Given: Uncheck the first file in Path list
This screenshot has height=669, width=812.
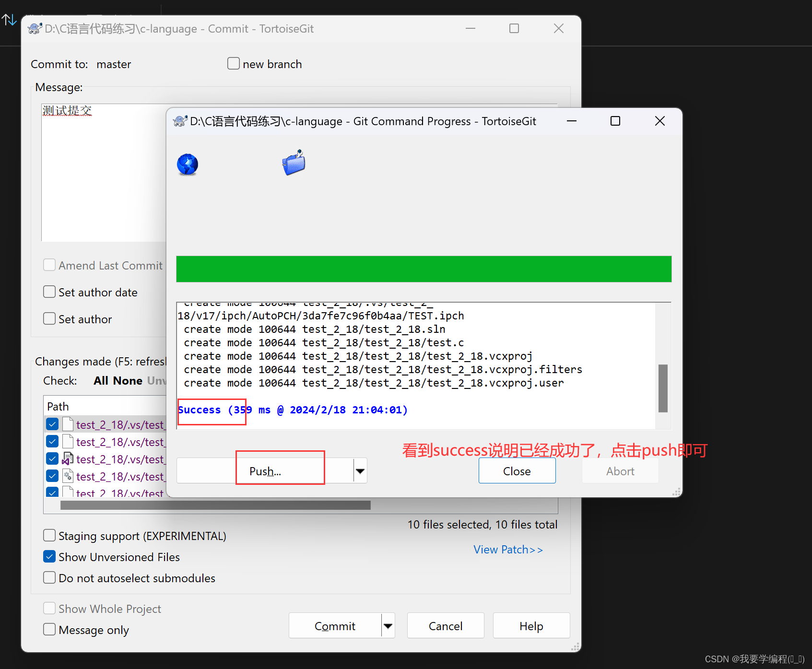Looking at the screenshot, I should click(x=52, y=424).
